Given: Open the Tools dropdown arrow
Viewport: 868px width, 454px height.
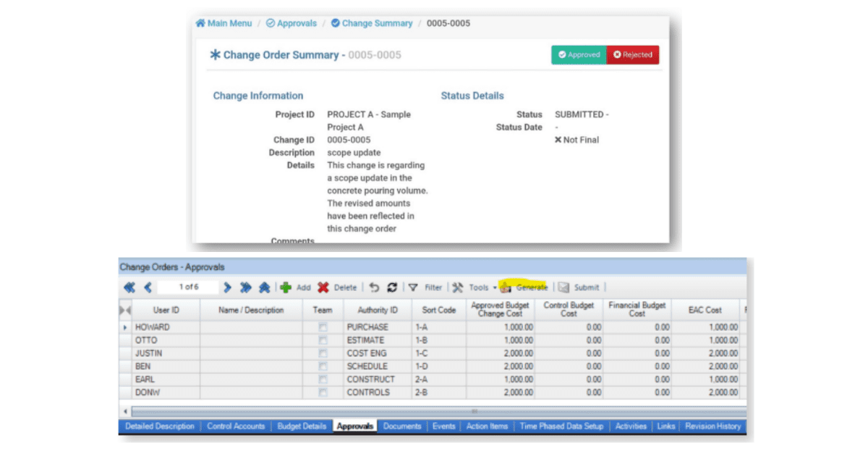Looking at the screenshot, I should pyautogui.click(x=495, y=288).
